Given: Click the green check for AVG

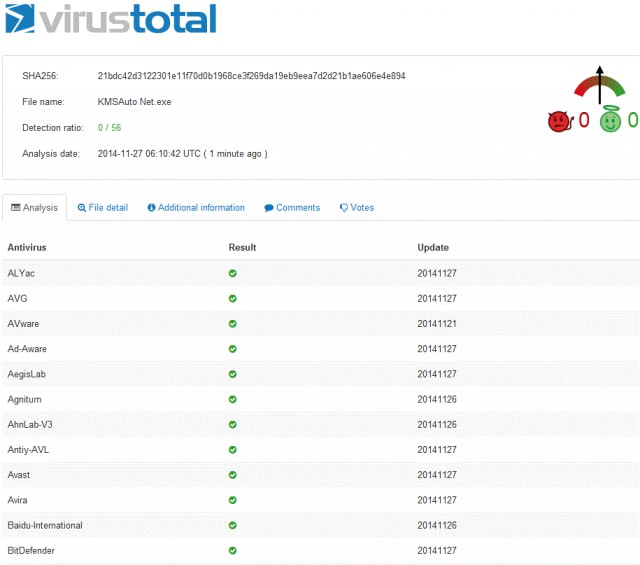Looking at the screenshot, I should coord(233,298).
